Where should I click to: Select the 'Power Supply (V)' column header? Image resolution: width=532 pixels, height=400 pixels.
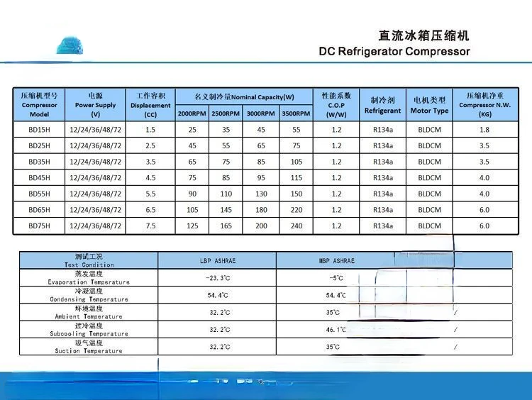[x=95, y=105]
